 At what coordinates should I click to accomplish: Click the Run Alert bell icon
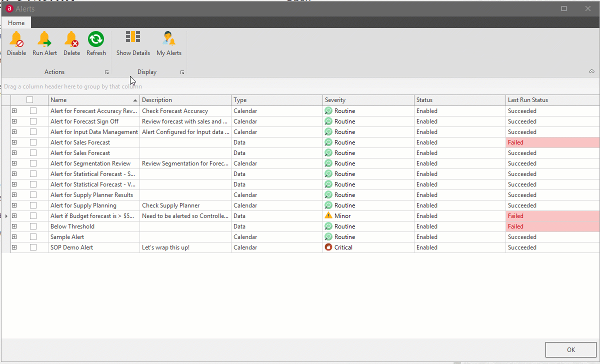click(x=44, y=39)
